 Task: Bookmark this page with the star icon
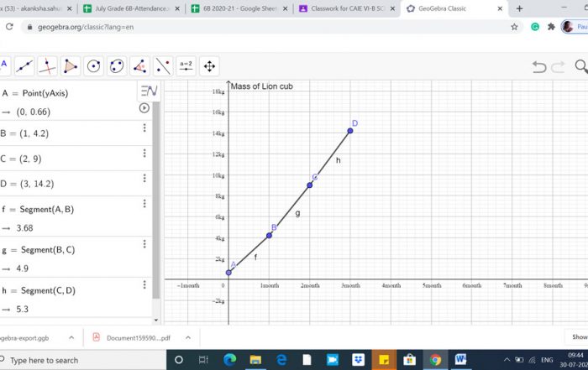pos(514,27)
